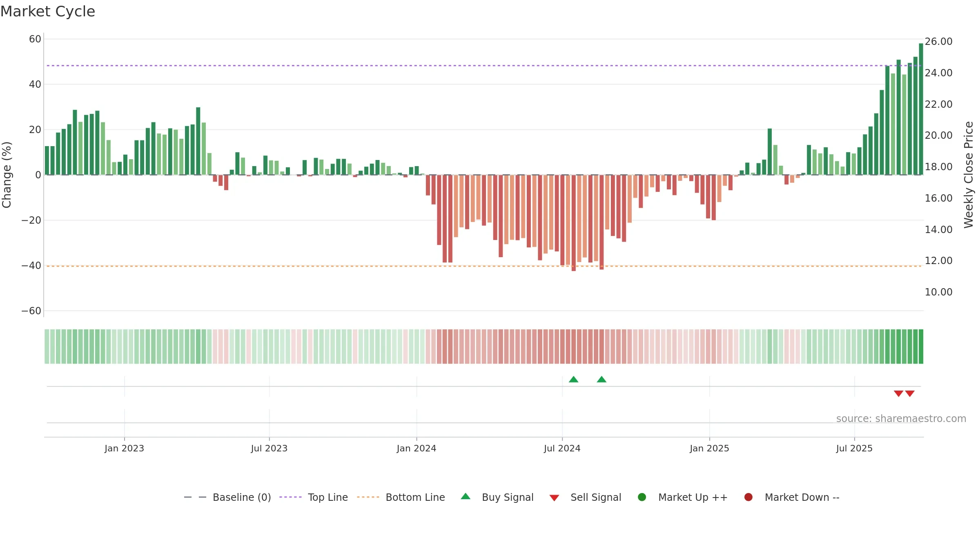Click the dark red Market Down circle in legend

coord(748,497)
